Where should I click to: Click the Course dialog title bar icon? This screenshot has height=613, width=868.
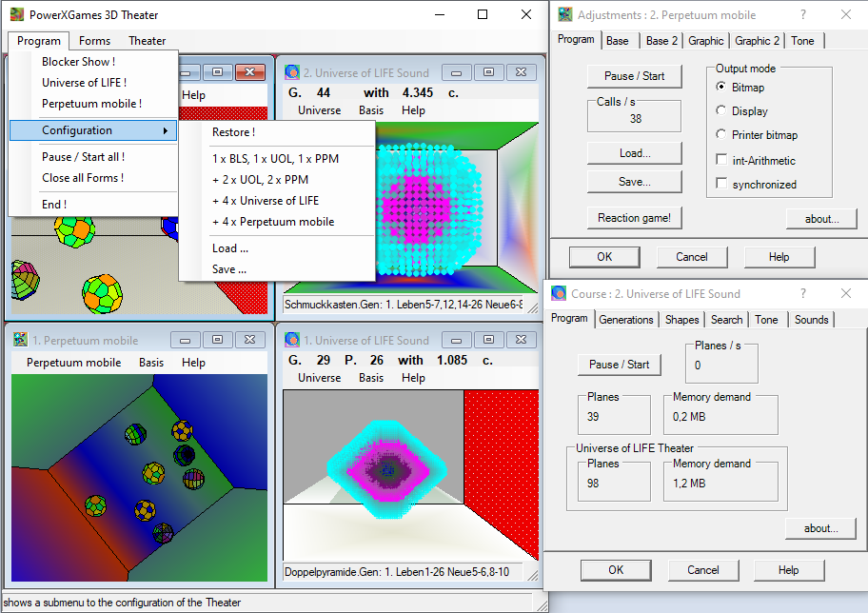559,293
